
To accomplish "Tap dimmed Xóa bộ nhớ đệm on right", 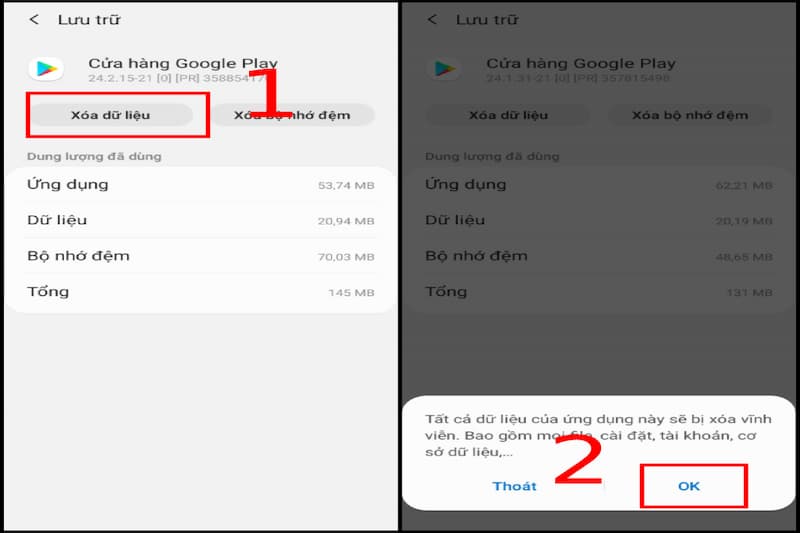I will [x=690, y=115].
